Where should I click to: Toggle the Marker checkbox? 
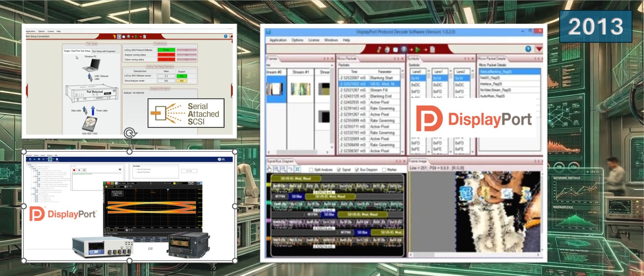[384, 170]
